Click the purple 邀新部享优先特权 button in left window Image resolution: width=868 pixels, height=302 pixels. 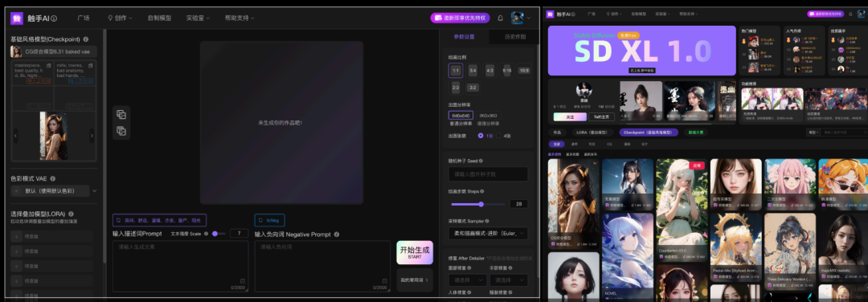[460, 18]
